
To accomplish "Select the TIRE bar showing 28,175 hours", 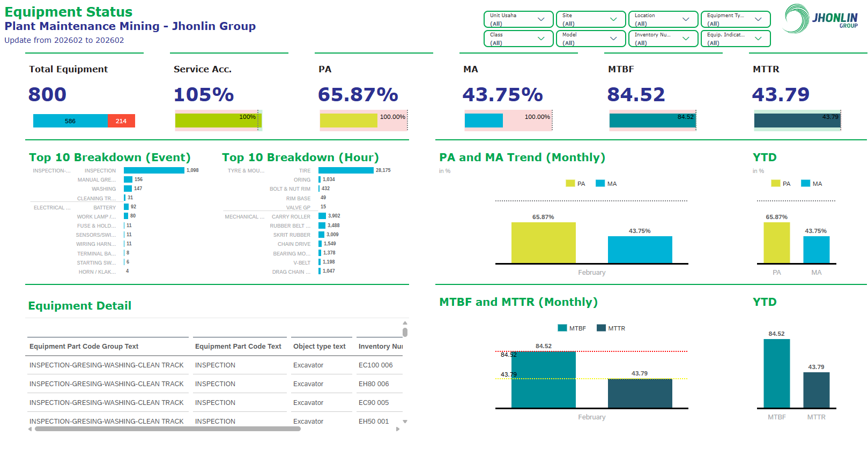I will (346, 170).
